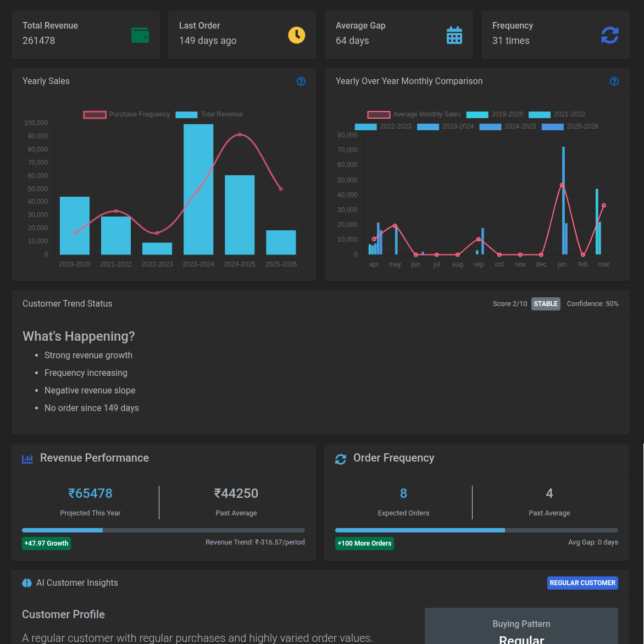Viewport: 644px width, 644px height.
Task: Click 'Strong revenue growth' bullet
Action: [x=88, y=356]
